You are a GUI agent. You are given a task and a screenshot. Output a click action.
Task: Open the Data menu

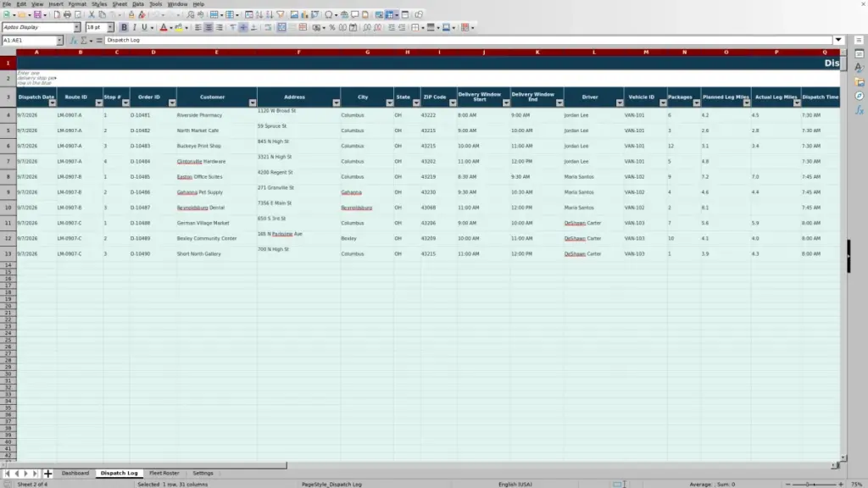pyautogui.click(x=138, y=4)
